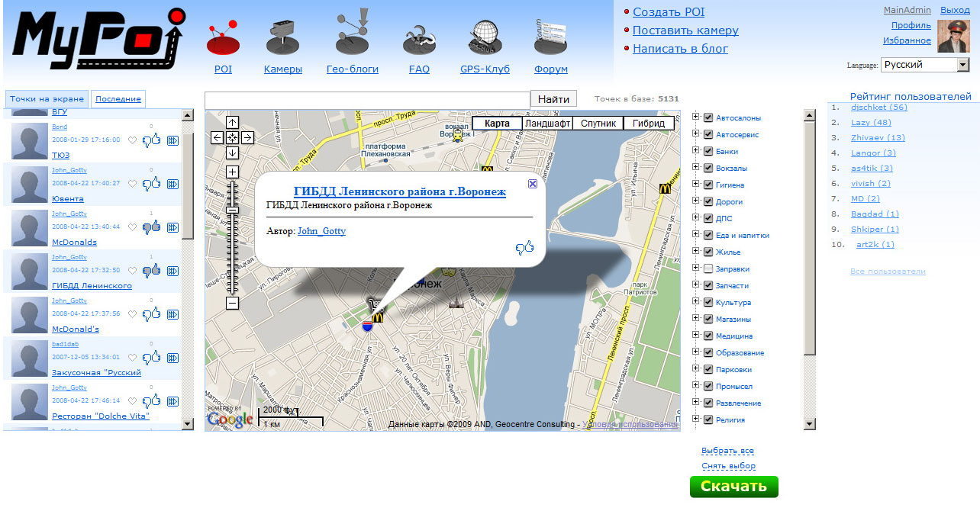Pan the map left with arrow

click(218, 137)
